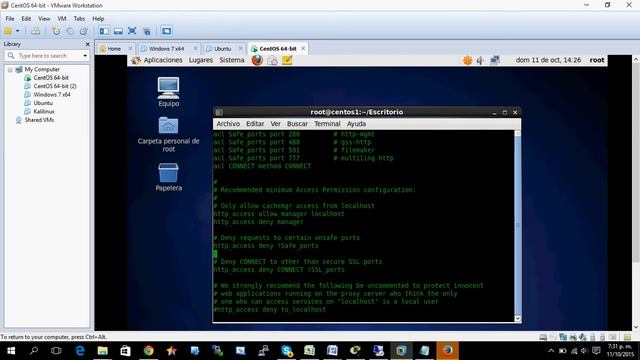Click the network connection panel icon

click(x=495, y=60)
